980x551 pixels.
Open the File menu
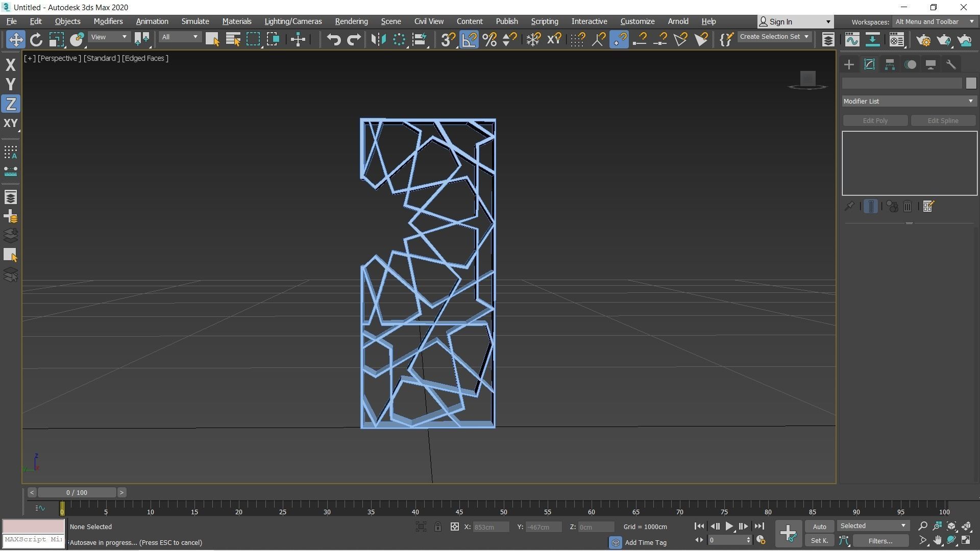11,21
